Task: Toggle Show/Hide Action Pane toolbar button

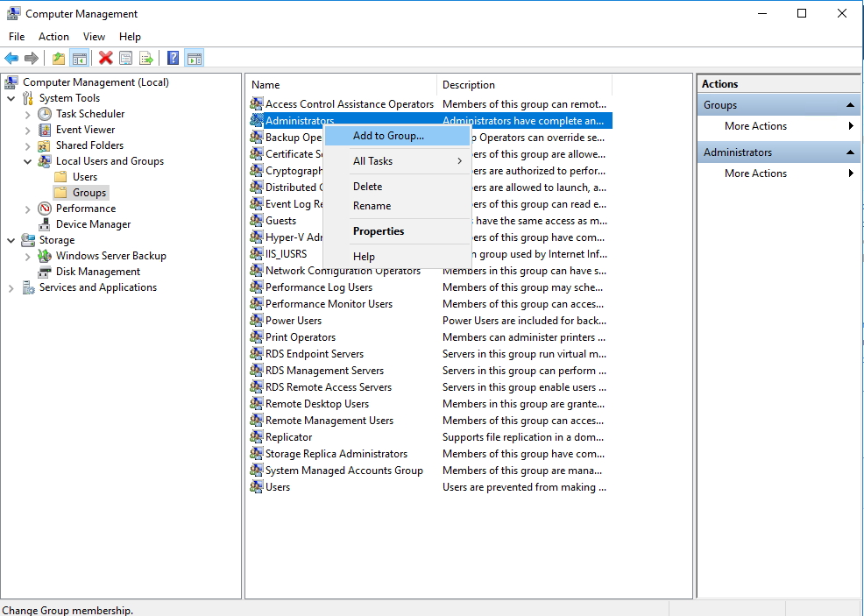Action: 195,59
